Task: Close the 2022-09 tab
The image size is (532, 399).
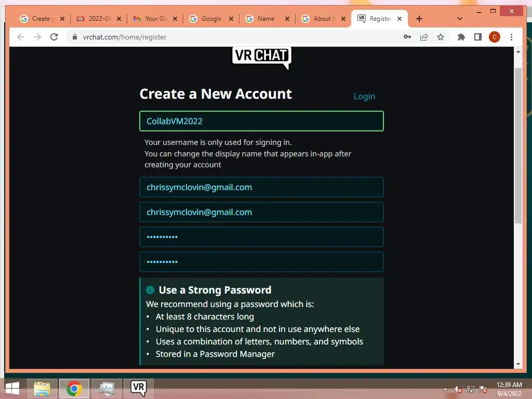Action: pyautogui.click(x=119, y=19)
